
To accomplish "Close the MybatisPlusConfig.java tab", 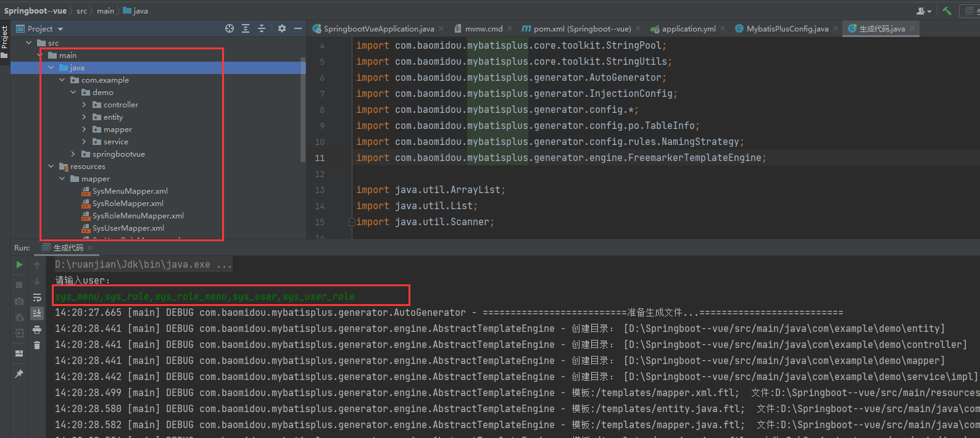I will (x=836, y=28).
